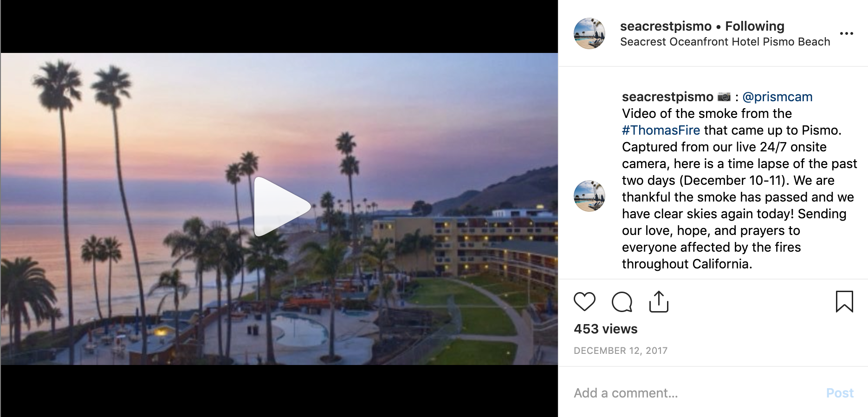This screenshot has height=417, width=868.
Task: Click the seacrestpismo name in the caption
Action: coord(667,97)
